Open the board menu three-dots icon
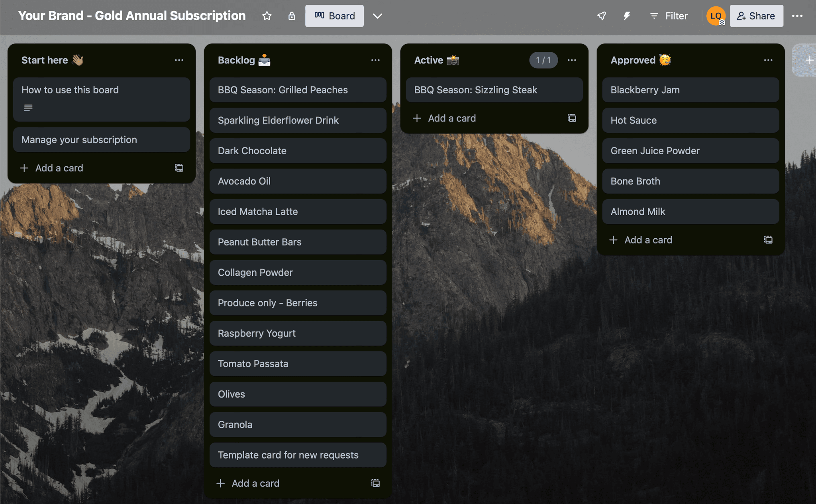The width and height of the screenshot is (816, 504). pos(797,16)
